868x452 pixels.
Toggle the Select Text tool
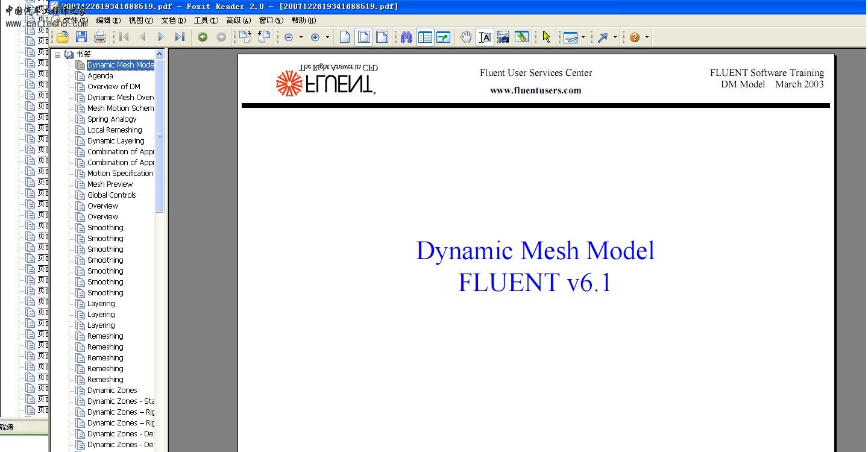tap(485, 37)
